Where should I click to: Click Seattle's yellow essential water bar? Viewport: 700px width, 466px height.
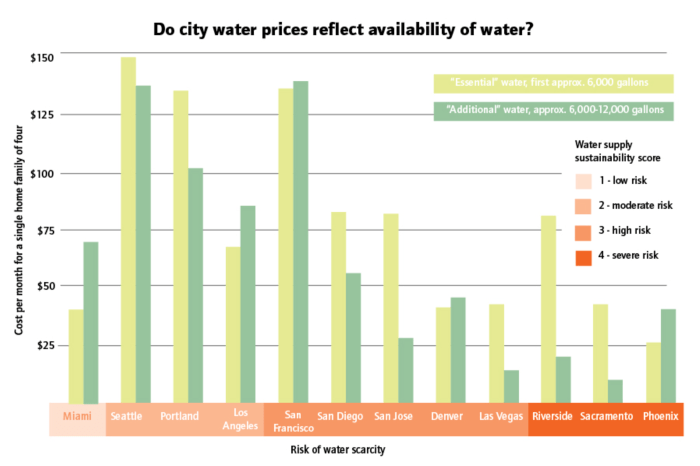128,229
